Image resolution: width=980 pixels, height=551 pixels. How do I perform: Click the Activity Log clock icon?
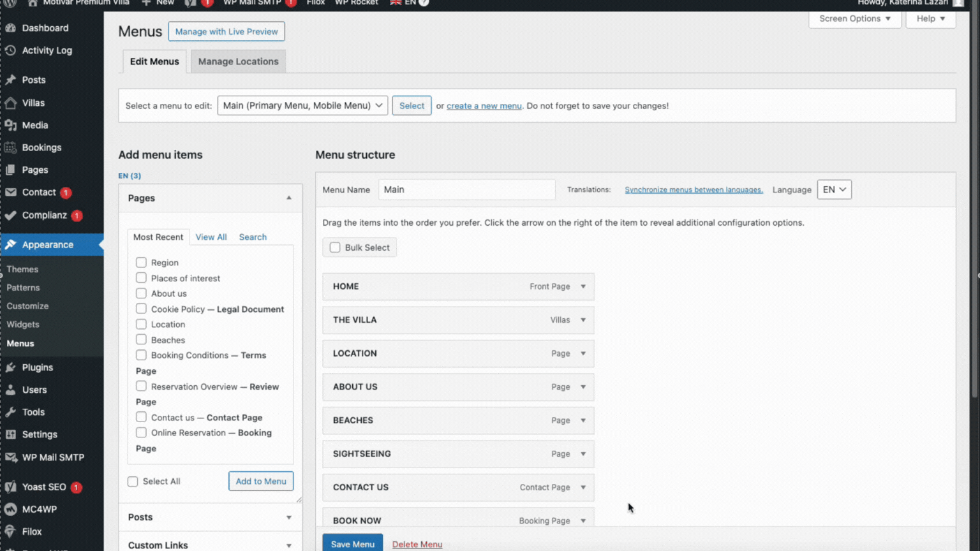pos(10,50)
